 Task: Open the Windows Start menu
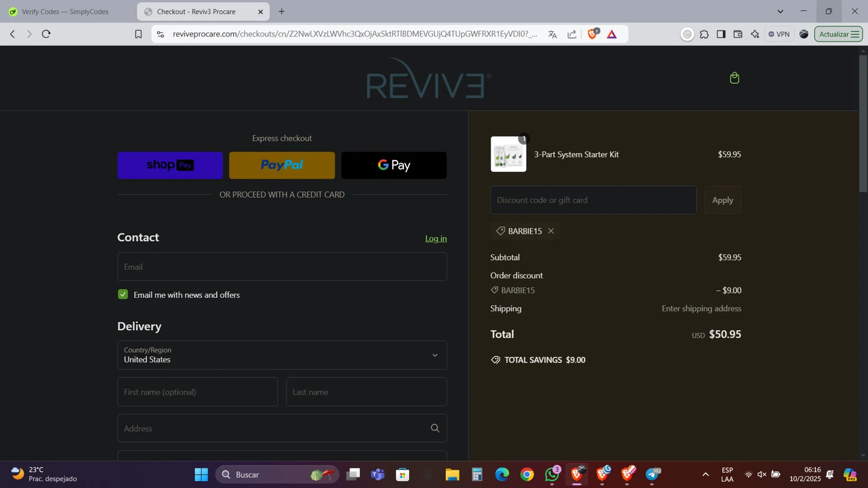pyautogui.click(x=201, y=475)
